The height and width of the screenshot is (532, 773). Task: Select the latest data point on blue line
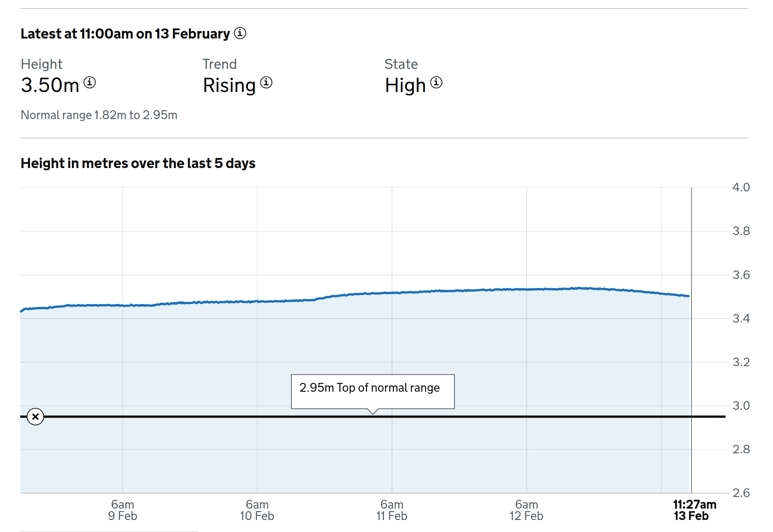689,296
